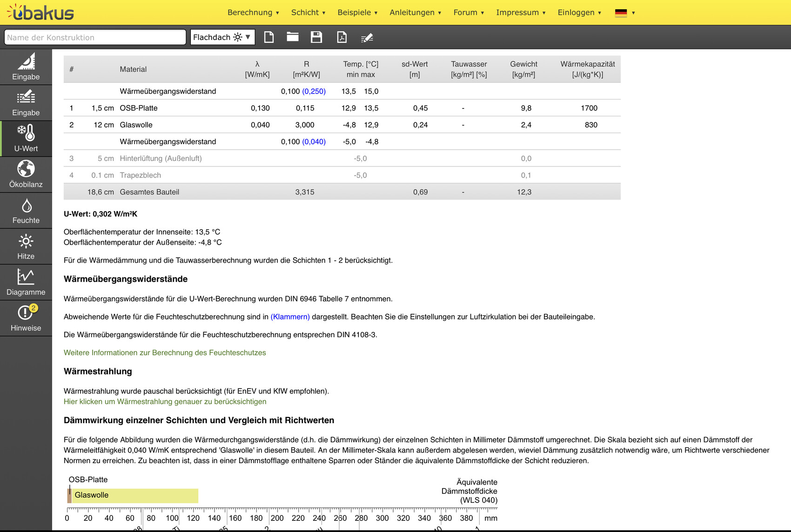Open Eingabe with the set-square ruler icon

(26, 67)
